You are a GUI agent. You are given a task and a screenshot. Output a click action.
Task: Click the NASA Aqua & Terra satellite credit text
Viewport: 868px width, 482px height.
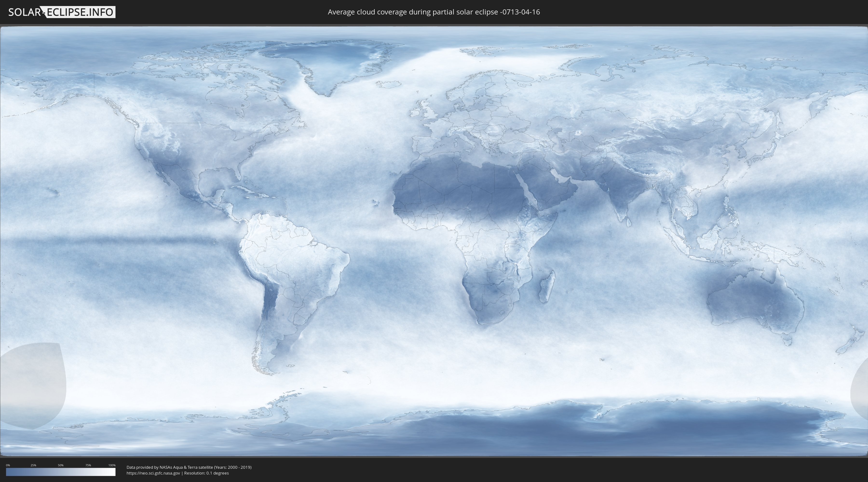pos(189,467)
